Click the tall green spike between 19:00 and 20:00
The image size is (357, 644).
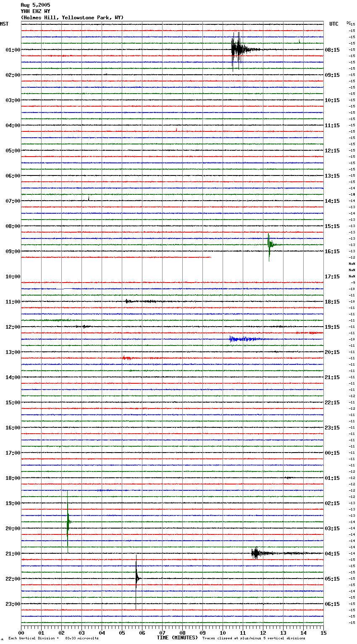point(68,521)
